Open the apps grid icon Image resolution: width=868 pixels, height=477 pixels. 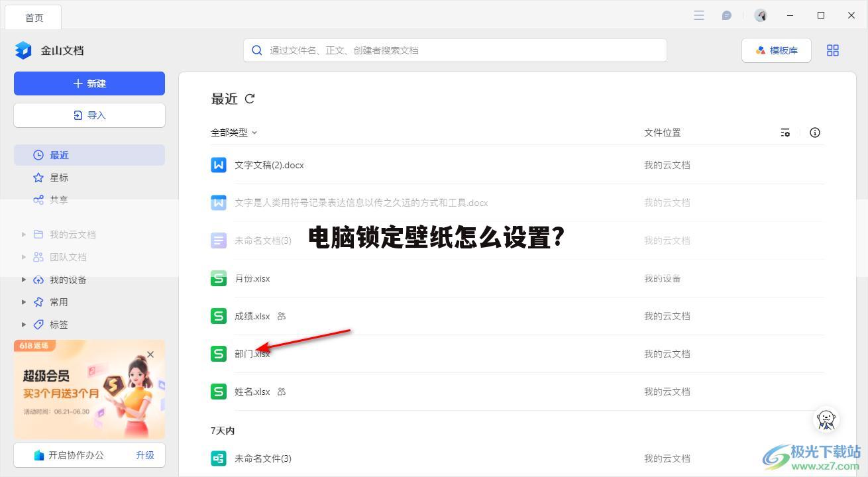click(x=833, y=50)
